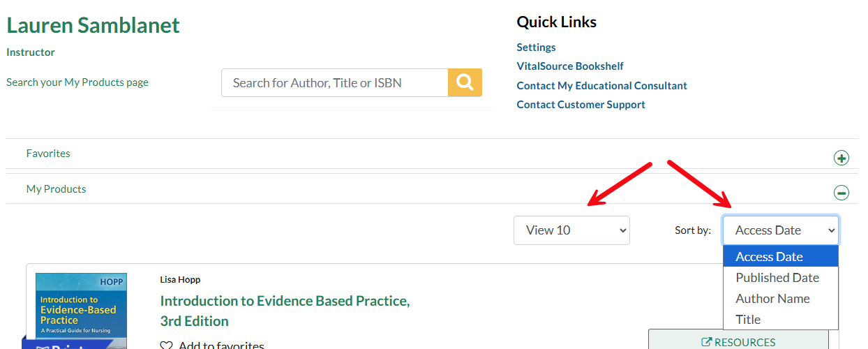
Task: Sort products by Author Name
Action: click(x=772, y=299)
